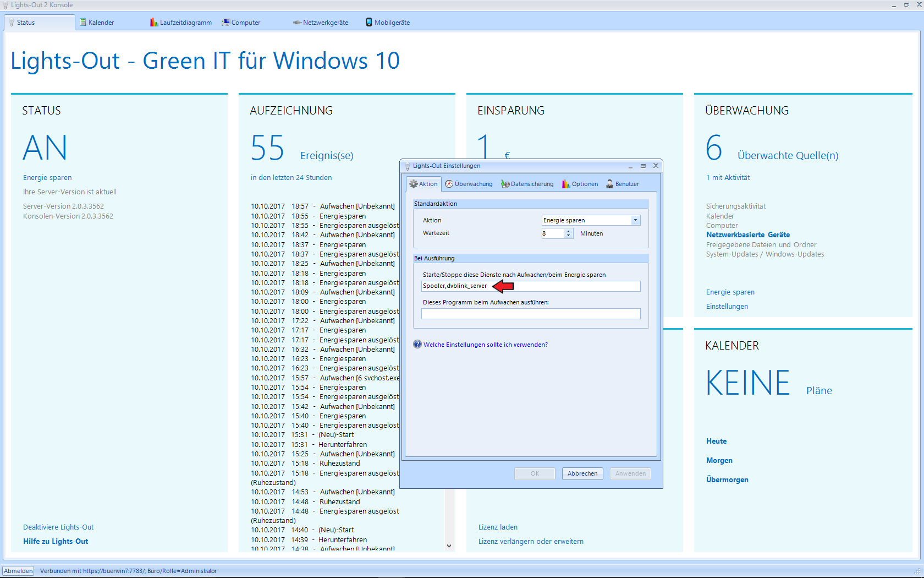Click the Anwenden button
Viewport: 924px width, 578px height.
630,473
